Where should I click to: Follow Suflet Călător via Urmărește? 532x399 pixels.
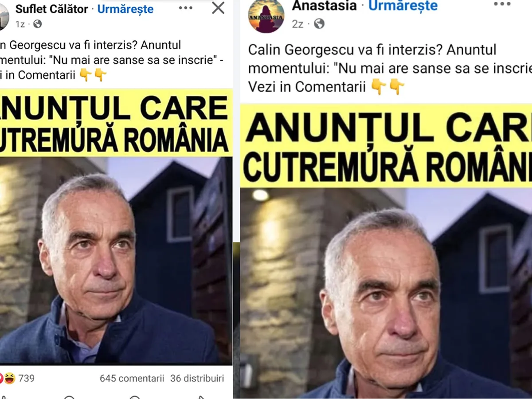pyautogui.click(x=125, y=9)
